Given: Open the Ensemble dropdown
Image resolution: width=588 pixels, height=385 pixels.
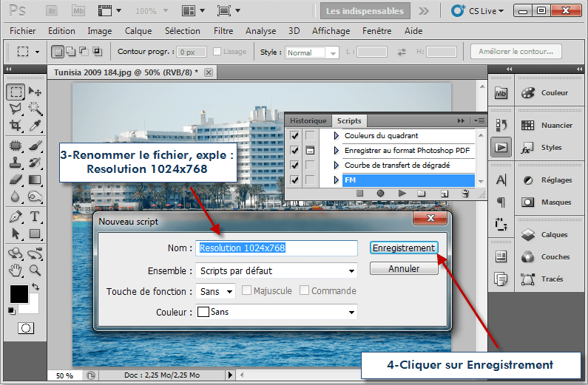Looking at the screenshot, I should (277, 270).
